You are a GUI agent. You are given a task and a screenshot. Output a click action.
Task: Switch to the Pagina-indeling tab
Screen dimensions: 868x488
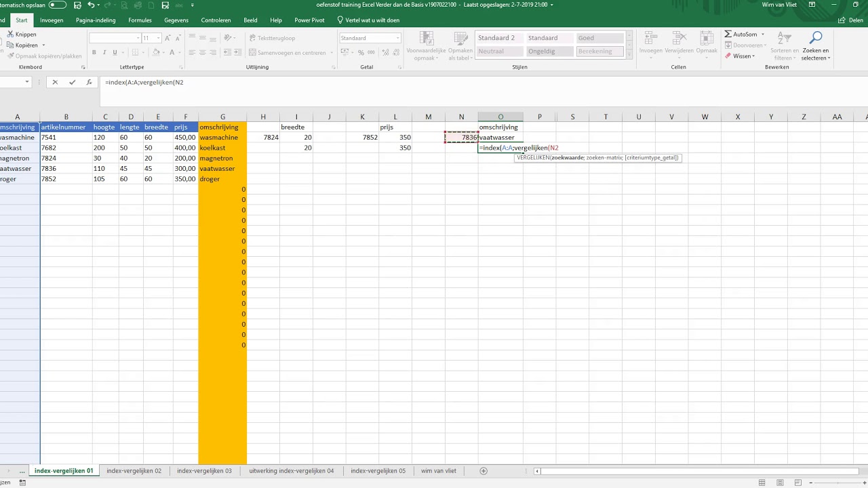[x=96, y=20]
